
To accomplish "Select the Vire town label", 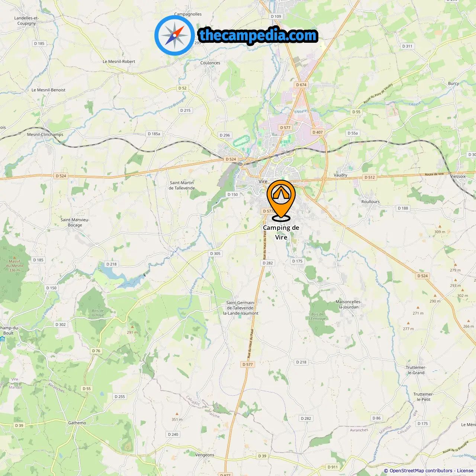I will click(263, 181).
